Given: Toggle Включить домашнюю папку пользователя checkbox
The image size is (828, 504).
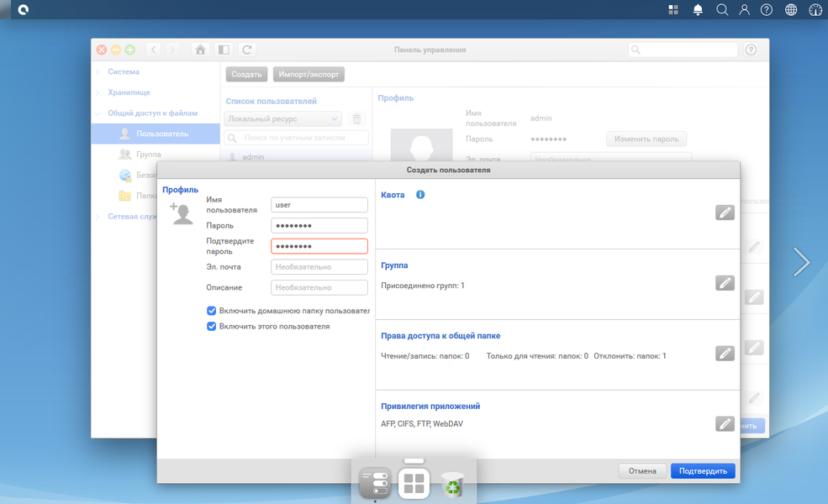Looking at the screenshot, I should (x=211, y=311).
